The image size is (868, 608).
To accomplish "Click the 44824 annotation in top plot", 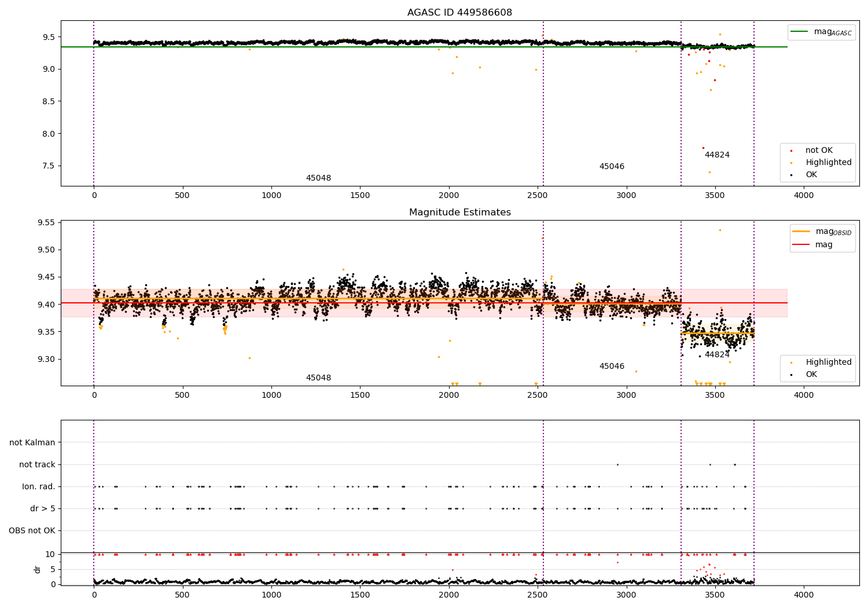I will tap(717, 155).
